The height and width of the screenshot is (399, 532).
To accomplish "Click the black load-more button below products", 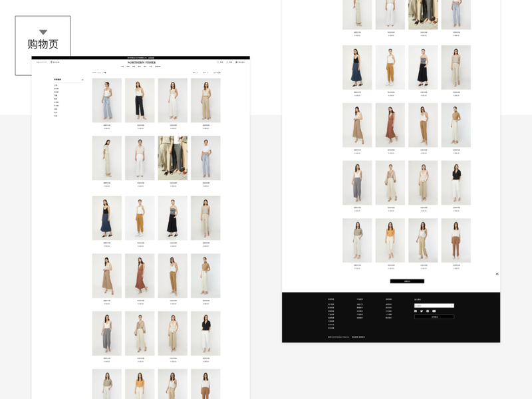I will [407, 281].
